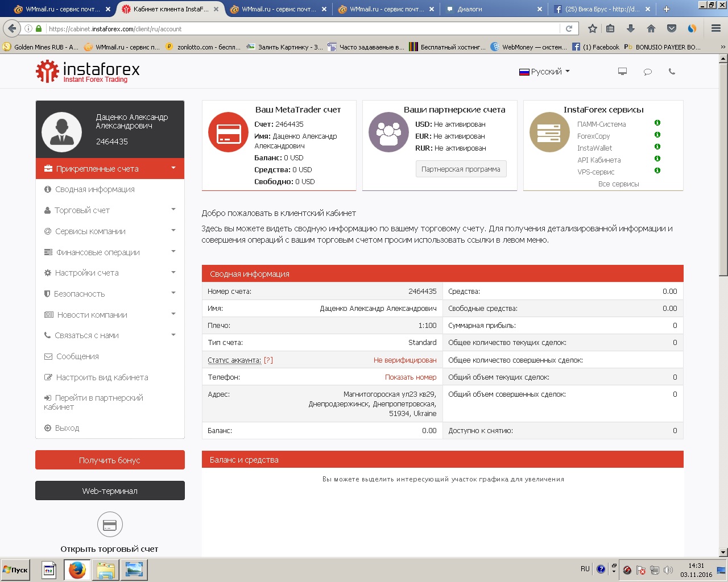Expand the Финансовые операции menu
728x582 pixels.
(110, 252)
